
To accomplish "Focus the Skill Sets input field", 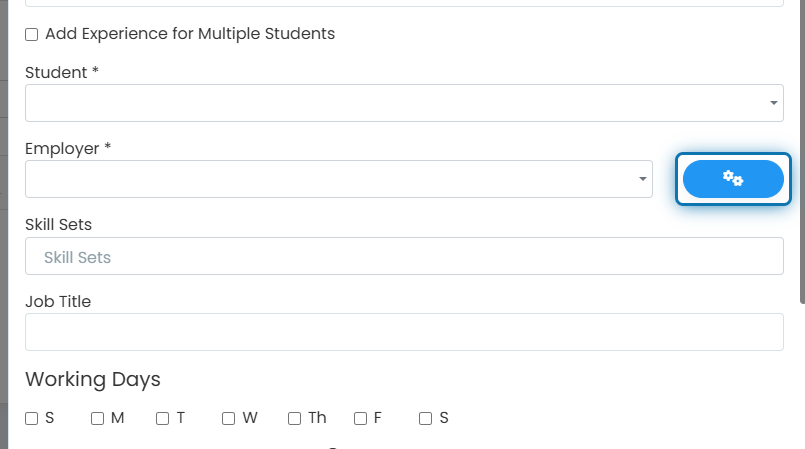I will pyautogui.click(x=404, y=256).
